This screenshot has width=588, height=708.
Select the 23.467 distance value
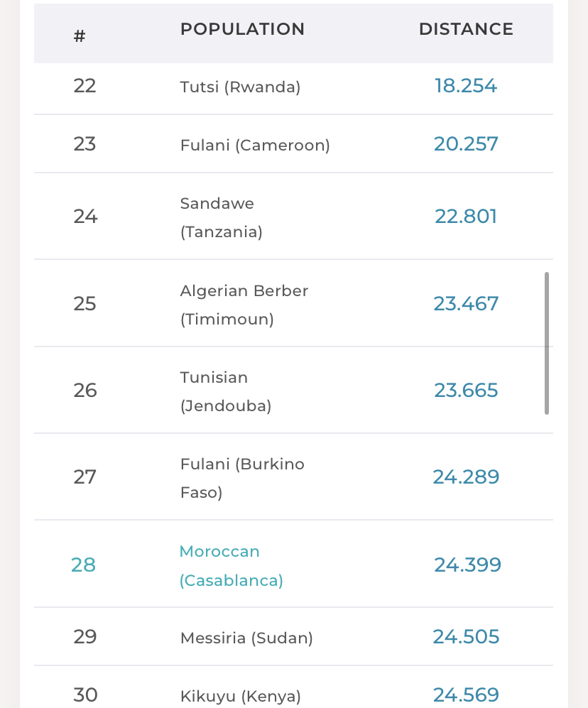click(x=466, y=304)
